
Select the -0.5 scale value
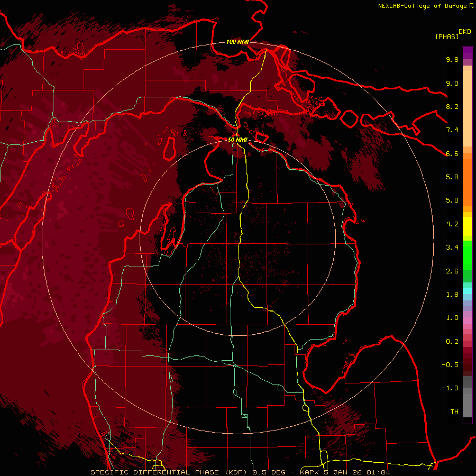pos(450,365)
